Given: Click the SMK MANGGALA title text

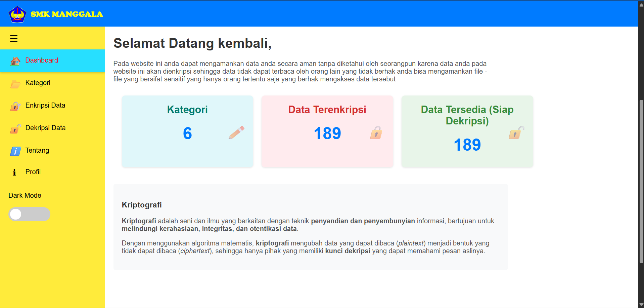Looking at the screenshot, I should click(66, 14).
